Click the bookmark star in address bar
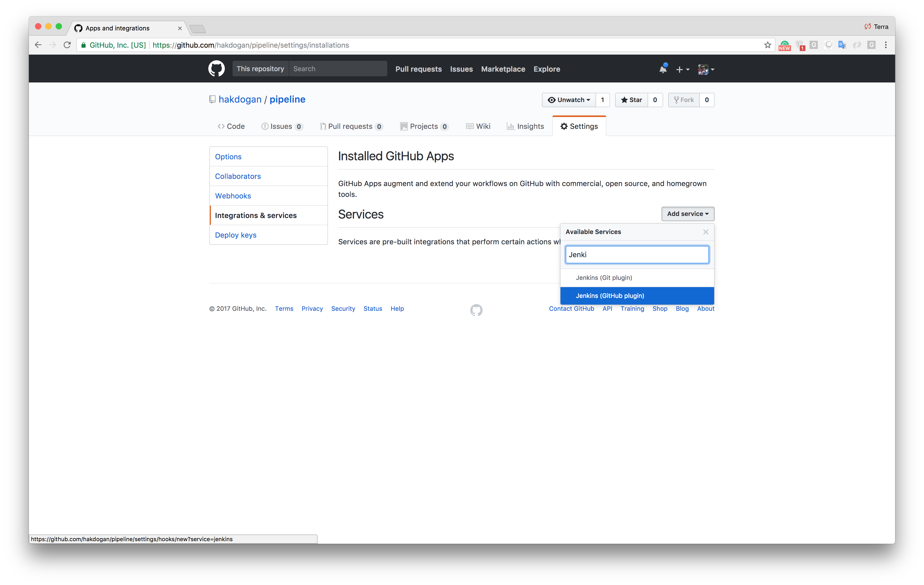The image size is (924, 585). click(x=768, y=45)
